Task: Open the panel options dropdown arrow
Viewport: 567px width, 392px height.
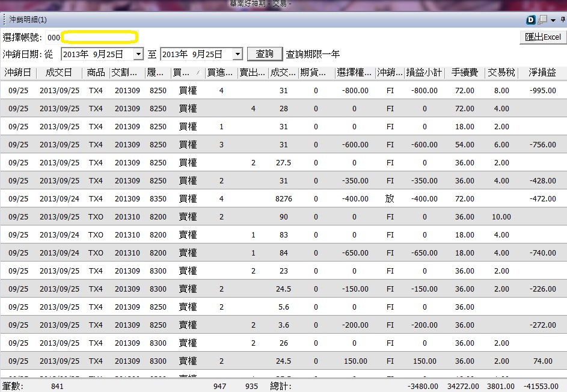Action: coord(553,20)
